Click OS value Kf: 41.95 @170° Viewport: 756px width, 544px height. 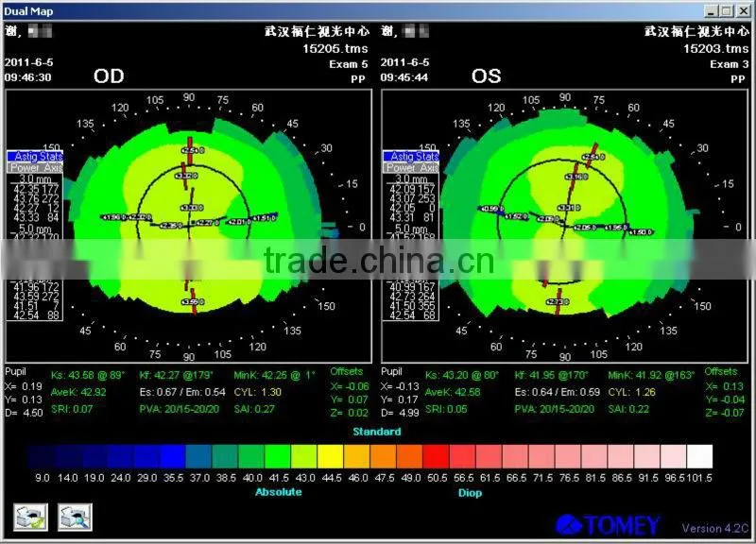[551, 375]
